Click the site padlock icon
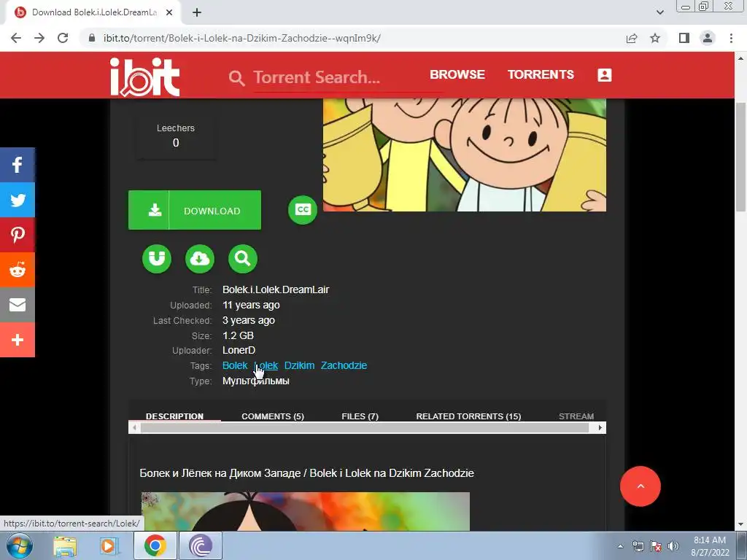747x560 pixels. (x=92, y=38)
